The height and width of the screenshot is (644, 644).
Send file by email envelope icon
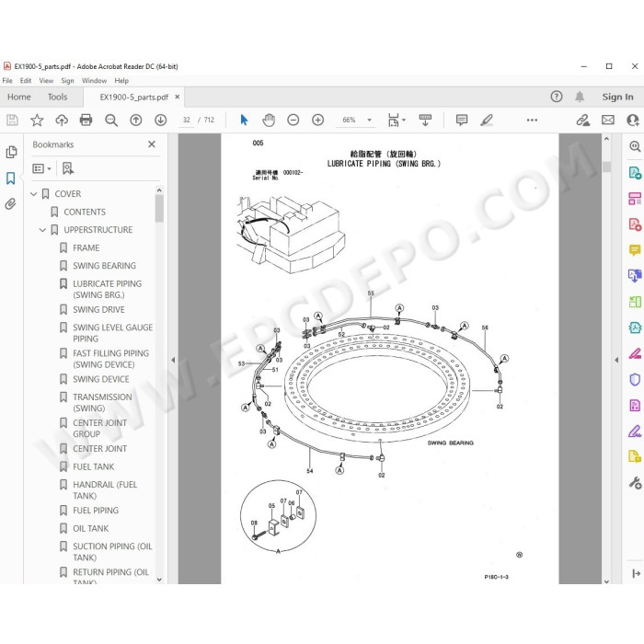pos(608,120)
